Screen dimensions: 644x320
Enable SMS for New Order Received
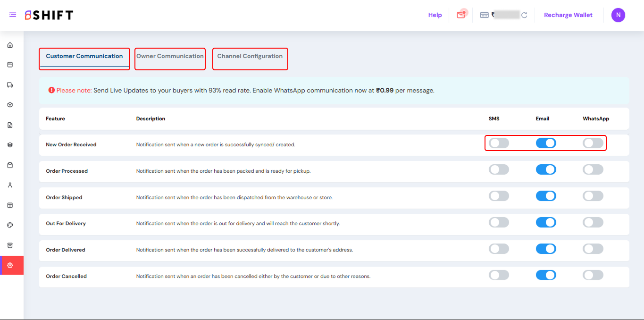(x=499, y=143)
